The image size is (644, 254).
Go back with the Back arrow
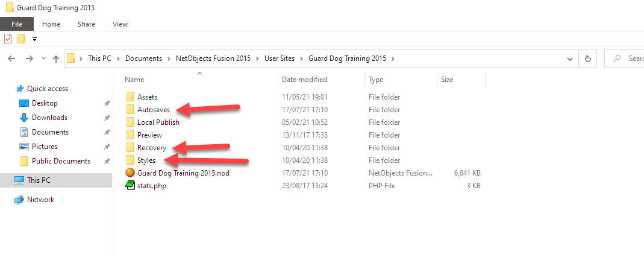12,59
